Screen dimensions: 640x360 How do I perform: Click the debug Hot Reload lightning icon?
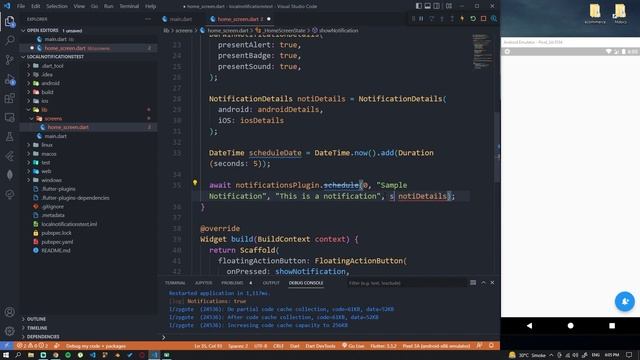pyautogui.click(x=462, y=19)
